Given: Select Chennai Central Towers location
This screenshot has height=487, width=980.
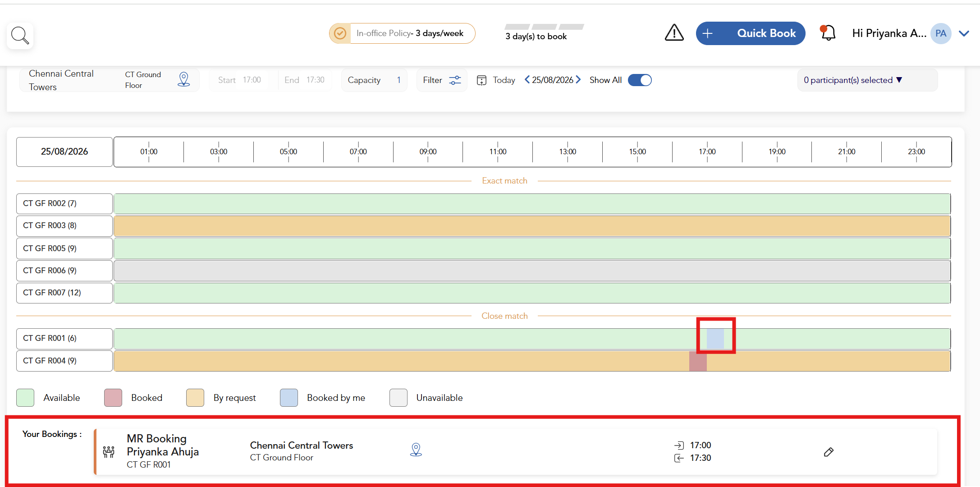Looking at the screenshot, I should 61,80.
